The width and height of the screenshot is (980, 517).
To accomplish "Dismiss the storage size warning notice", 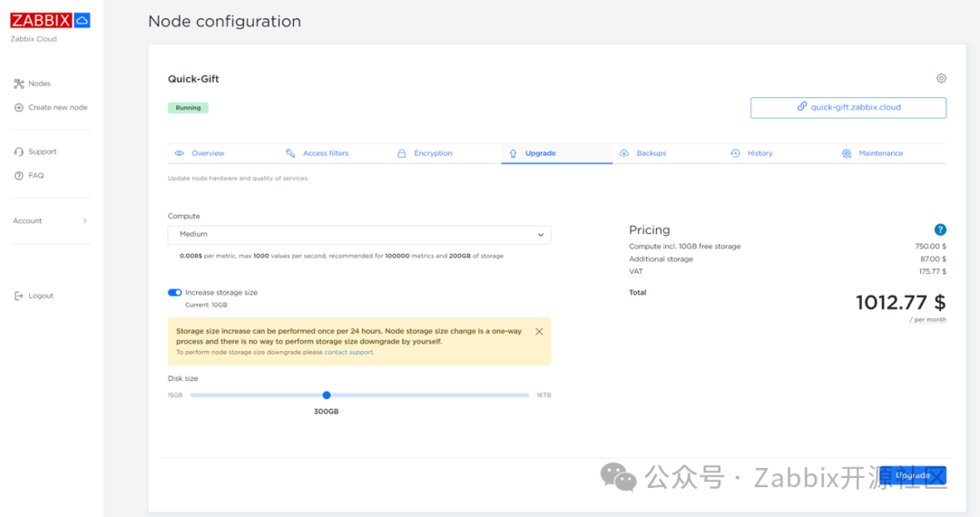I will point(539,332).
